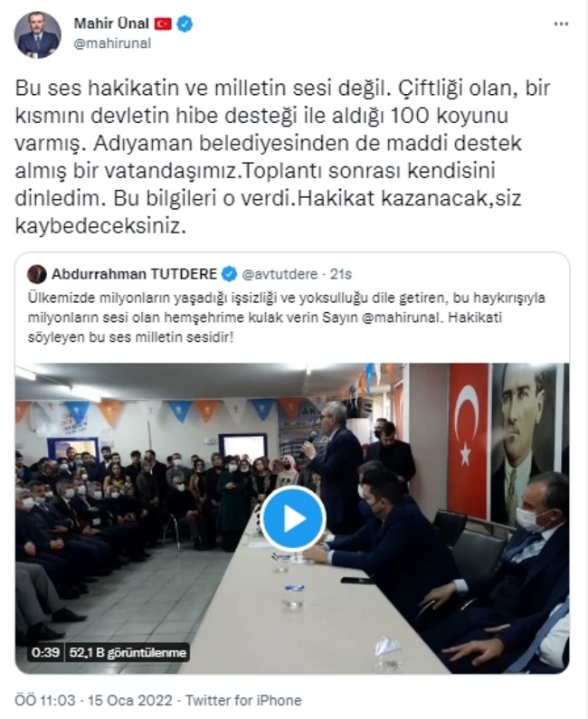
Task: Click the ÖÖ 11:03 · 15 Oca 2022 timestamp
Action: pos(93,700)
